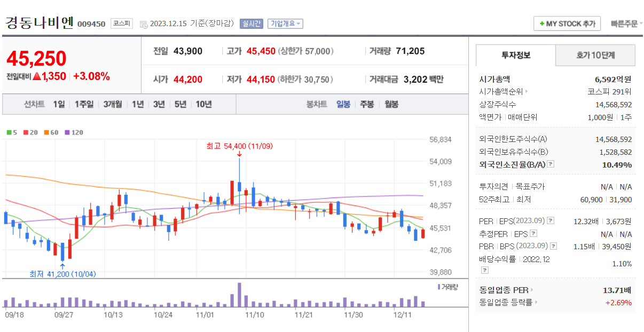
Task: Click the 경동나비엔 stock name heading
Action: click(40, 23)
